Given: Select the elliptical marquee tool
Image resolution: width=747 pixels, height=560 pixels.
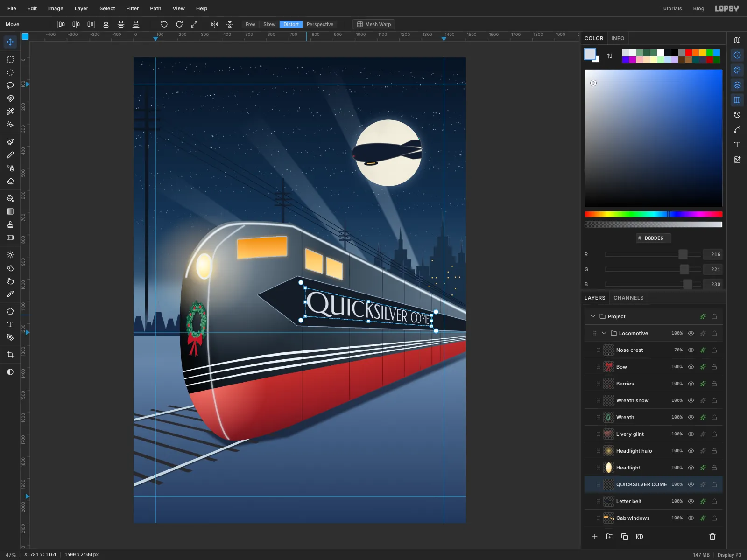Looking at the screenshot, I should pos(10,72).
